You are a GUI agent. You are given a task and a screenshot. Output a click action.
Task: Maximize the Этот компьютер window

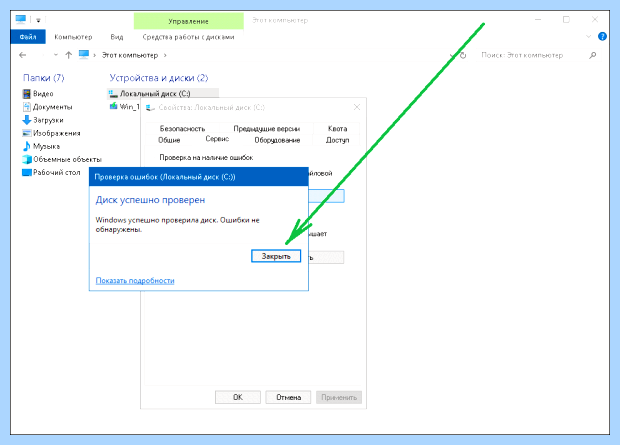(x=566, y=19)
